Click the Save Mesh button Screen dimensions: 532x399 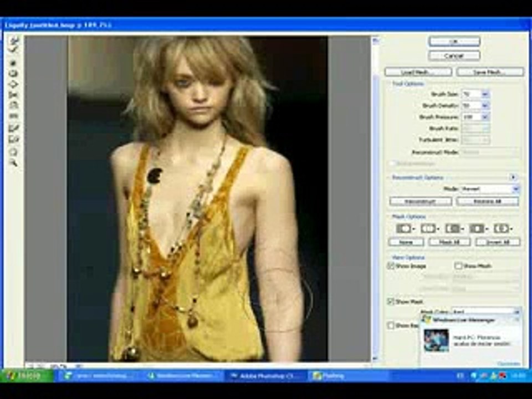click(x=490, y=72)
